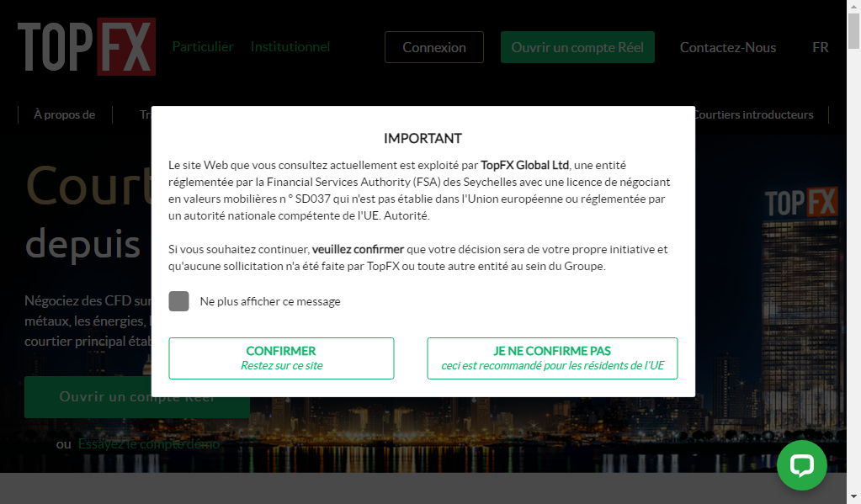Open the 'À propos de' menu
The width and height of the screenshot is (861, 504).
coord(64,114)
